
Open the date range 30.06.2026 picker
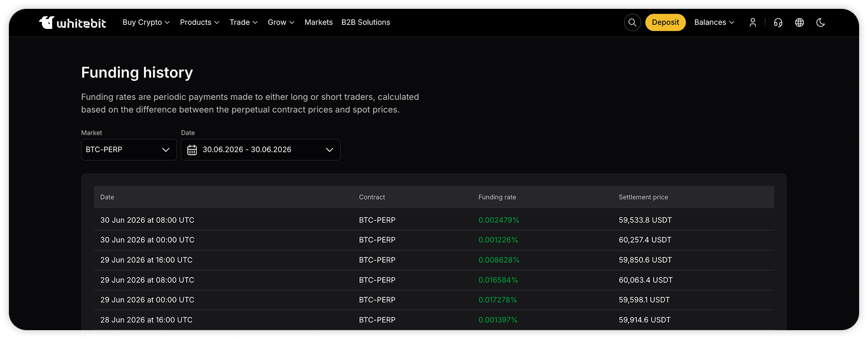click(x=260, y=149)
